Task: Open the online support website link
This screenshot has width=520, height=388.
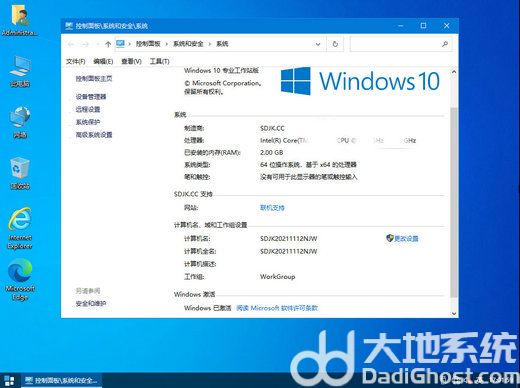Action: (x=272, y=208)
